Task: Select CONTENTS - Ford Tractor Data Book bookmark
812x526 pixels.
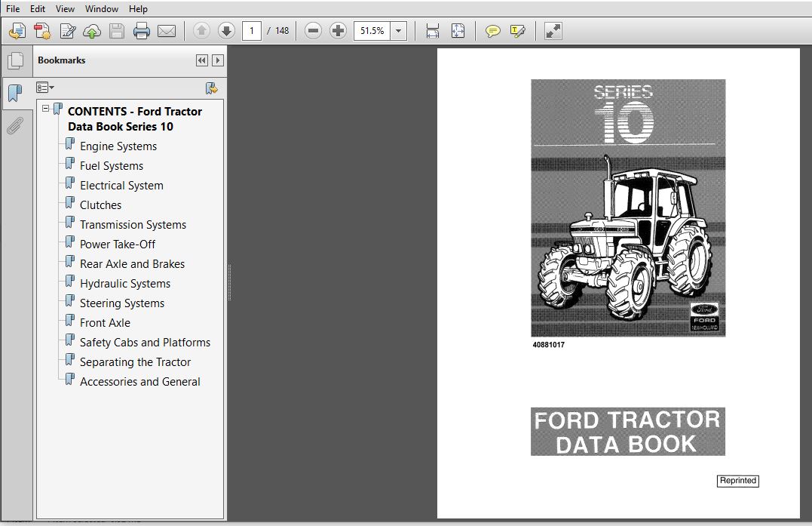Action: pyautogui.click(x=135, y=118)
